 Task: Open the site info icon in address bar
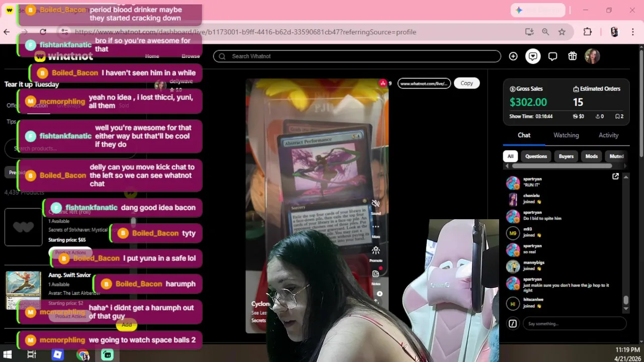tap(64, 32)
